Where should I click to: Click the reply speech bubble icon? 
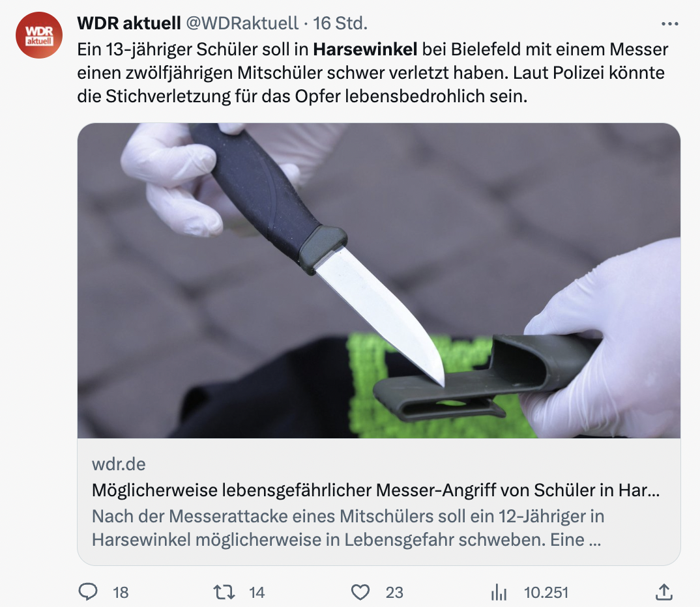pyautogui.click(x=88, y=592)
